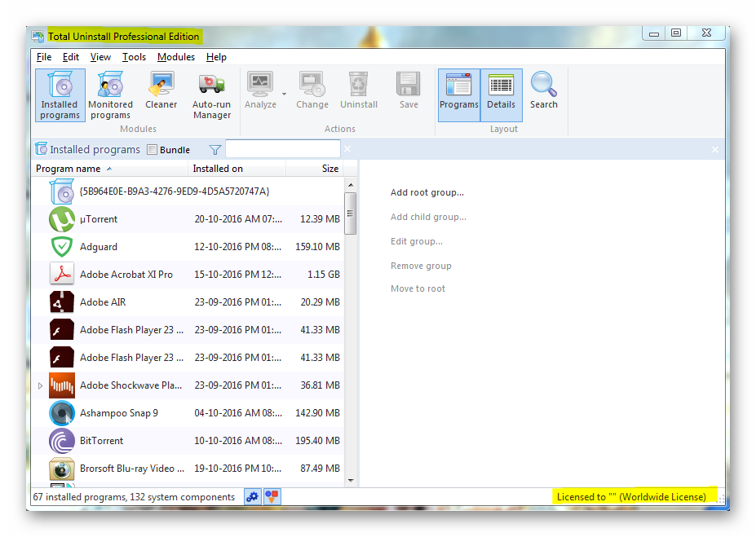
Task: Click the Analyze toolbar button
Action: point(260,90)
